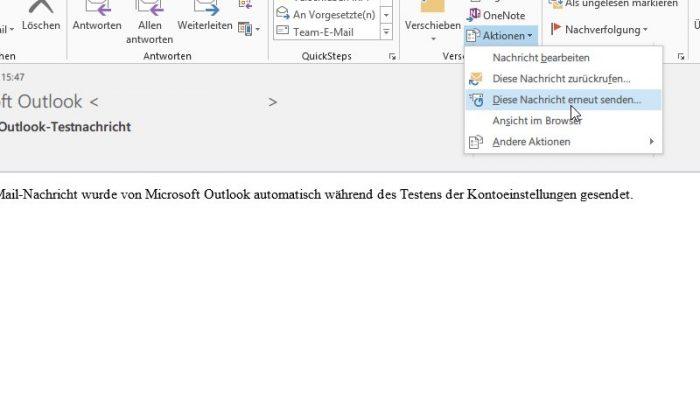Expand the Andere Aktionen submenu
The width and height of the screenshot is (700, 400).
563,142
